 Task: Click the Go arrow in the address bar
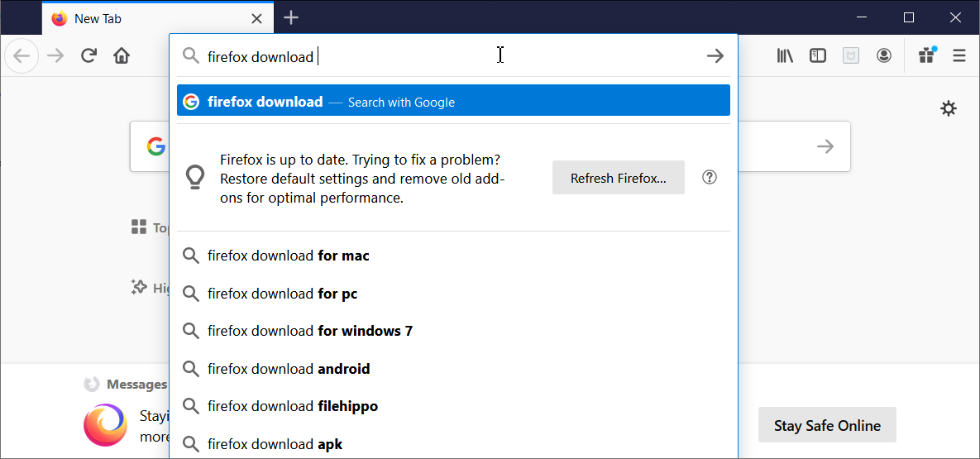point(715,56)
